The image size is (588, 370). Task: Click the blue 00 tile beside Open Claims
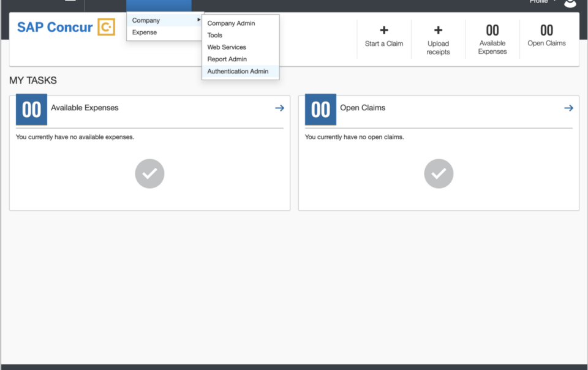320,110
